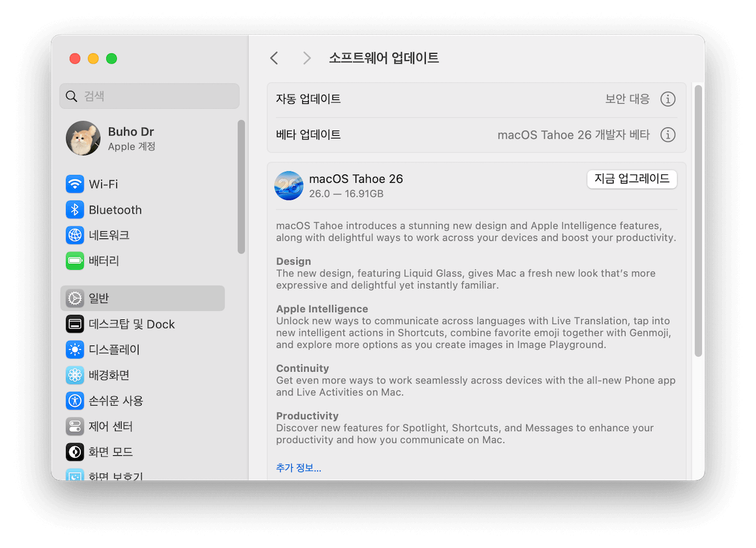756x548 pixels.
Task: Open the Bluetooth icon in sidebar
Action: coord(74,210)
